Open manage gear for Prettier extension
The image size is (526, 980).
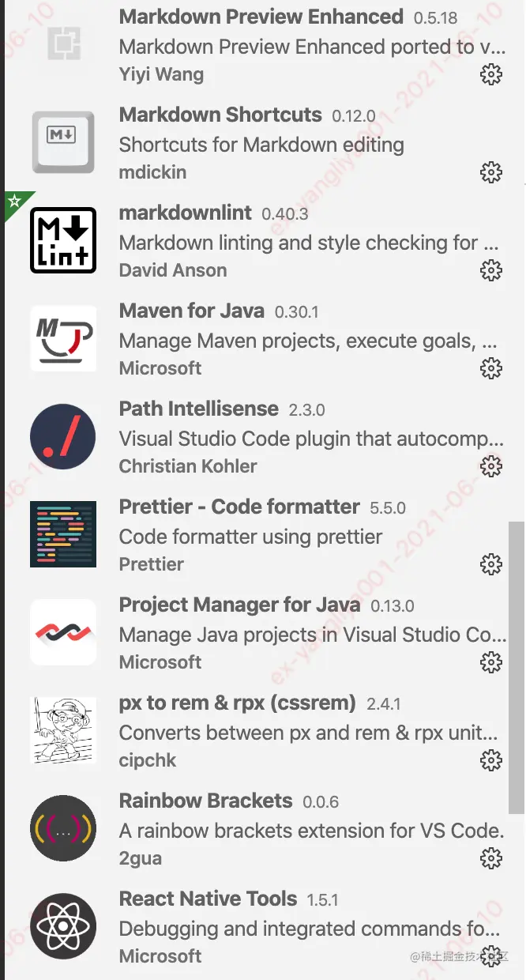pos(491,564)
